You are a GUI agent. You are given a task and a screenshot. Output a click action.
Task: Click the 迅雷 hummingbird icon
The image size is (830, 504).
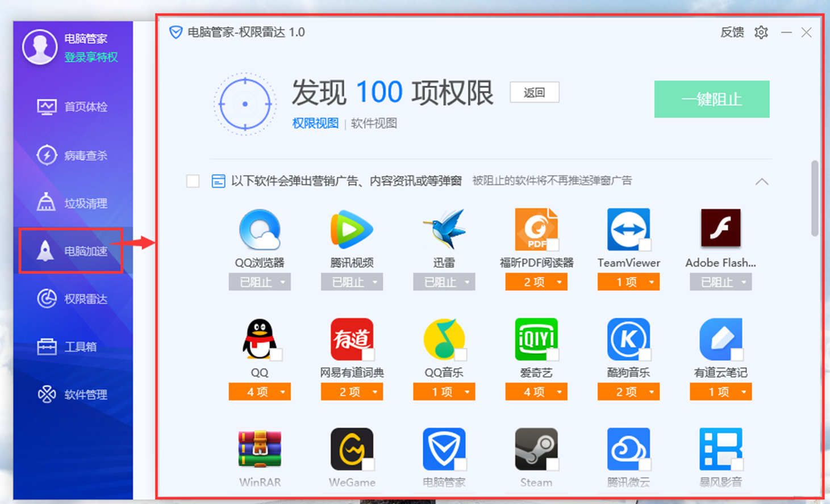[444, 230]
